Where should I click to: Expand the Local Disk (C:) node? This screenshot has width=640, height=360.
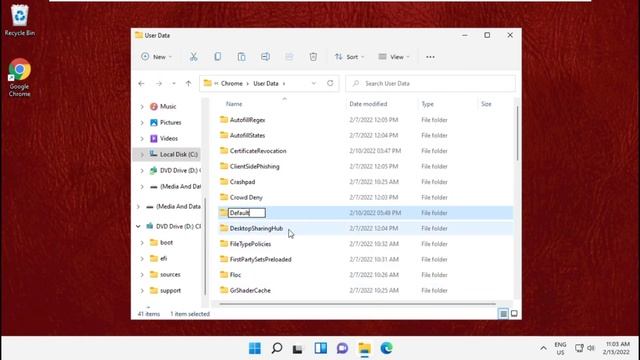(142, 154)
